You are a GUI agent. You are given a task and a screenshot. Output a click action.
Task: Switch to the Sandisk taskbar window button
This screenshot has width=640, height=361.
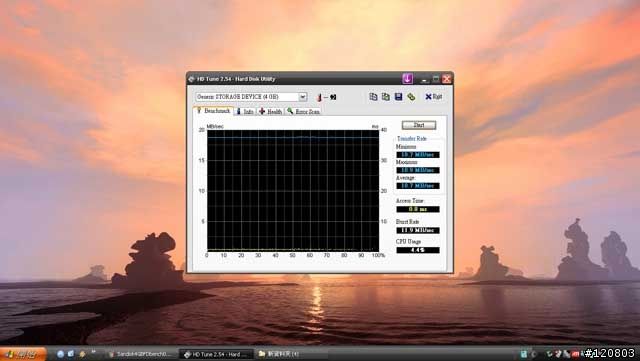point(142,354)
